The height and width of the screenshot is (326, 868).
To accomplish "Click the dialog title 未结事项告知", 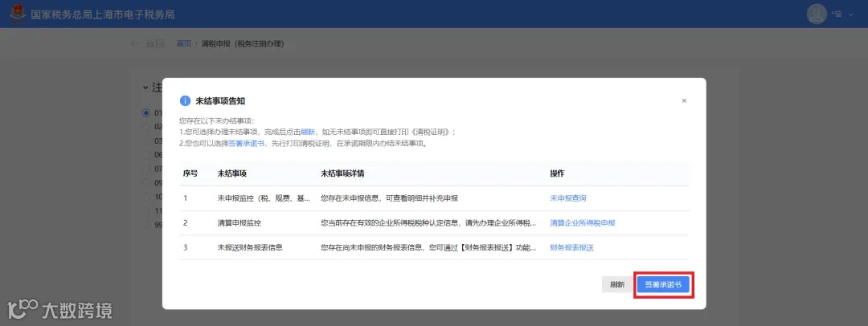I will click(220, 100).
